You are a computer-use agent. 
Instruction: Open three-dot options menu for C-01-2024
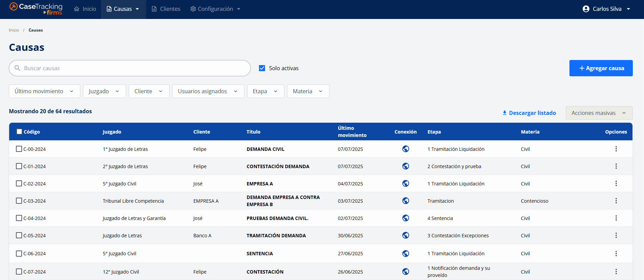tap(616, 166)
